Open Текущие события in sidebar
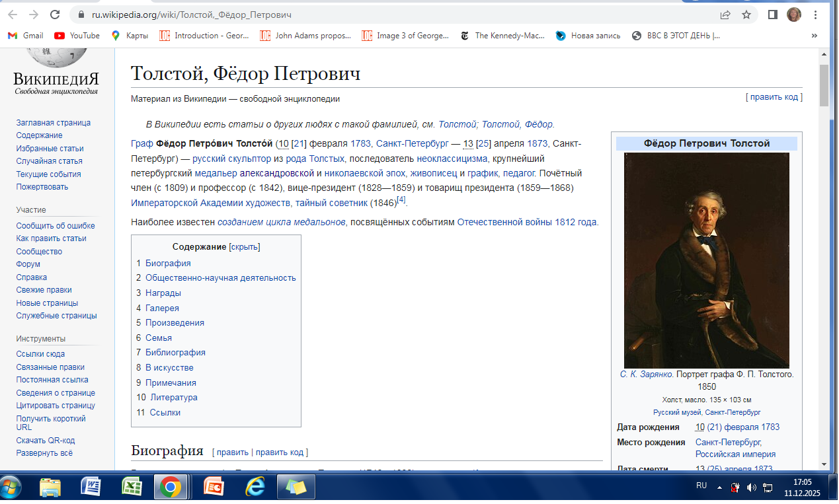 point(49,174)
